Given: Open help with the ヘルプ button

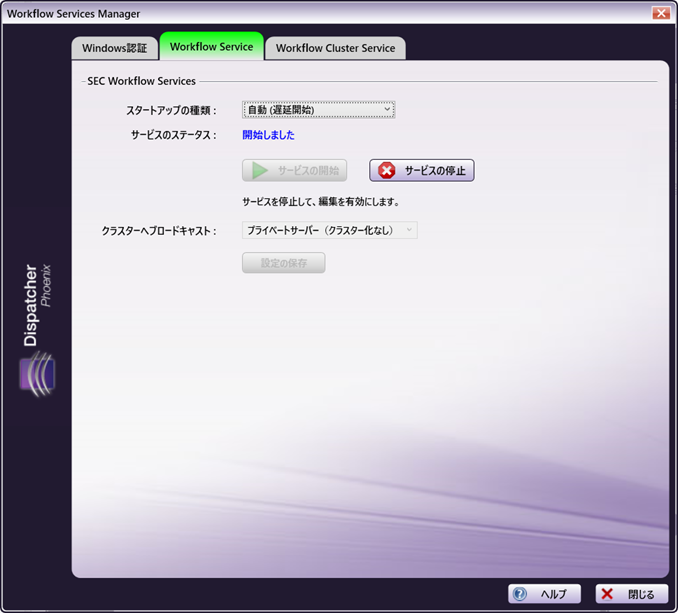Looking at the screenshot, I should point(544,594).
